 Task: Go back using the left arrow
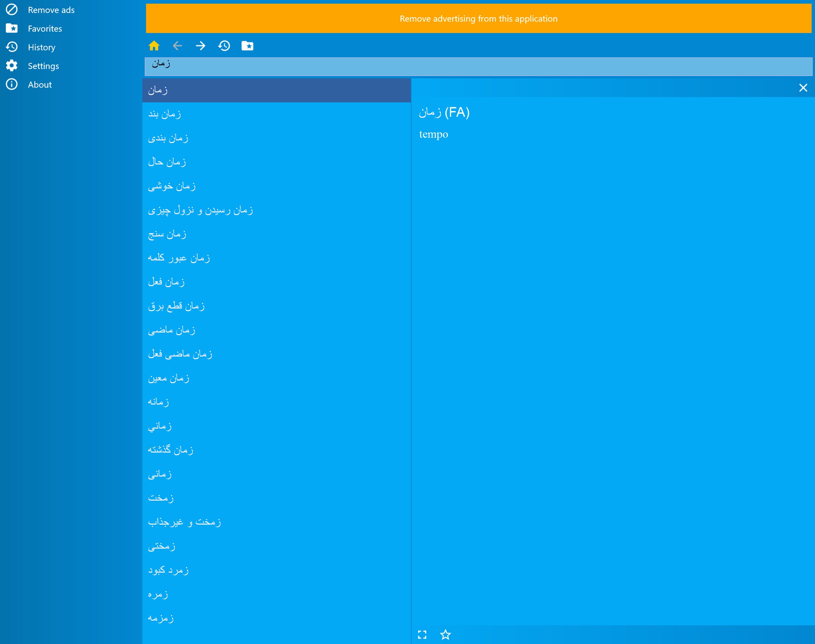click(x=177, y=46)
